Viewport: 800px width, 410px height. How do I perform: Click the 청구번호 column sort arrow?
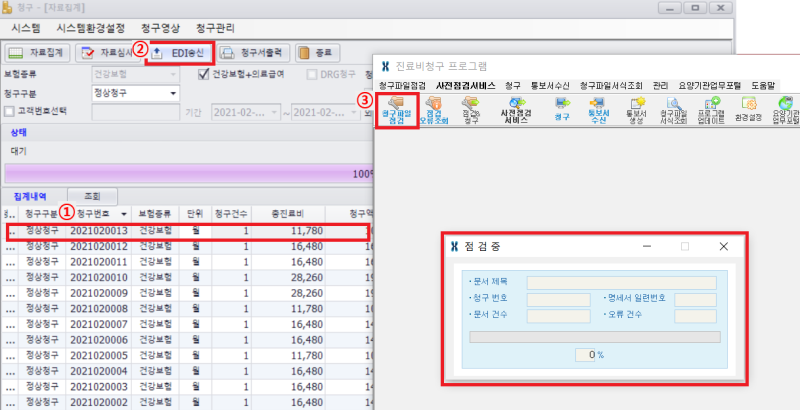123,214
